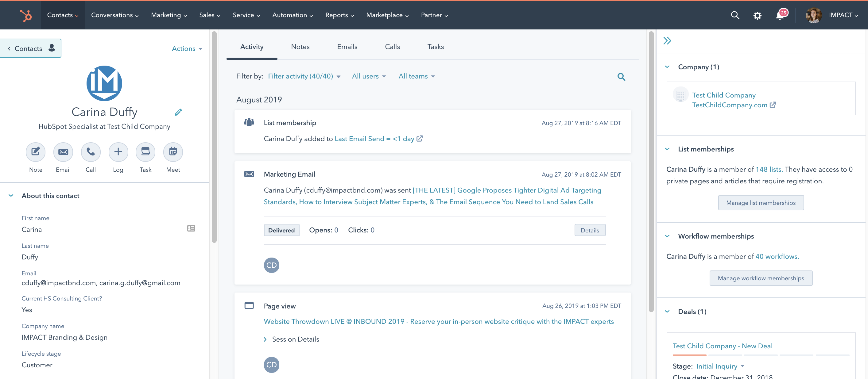The image size is (868, 379).
Task: Click the Page view browser icon
Action: point(249,305)
